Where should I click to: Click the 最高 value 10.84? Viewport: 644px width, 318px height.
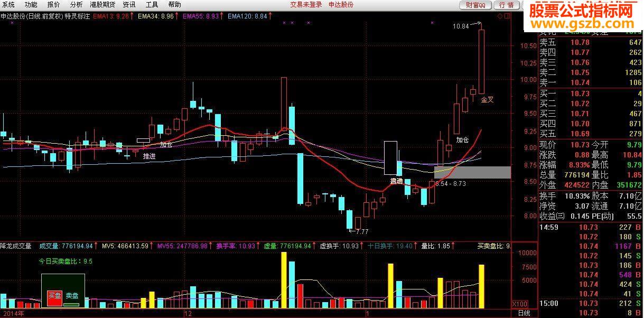point(632,155)
